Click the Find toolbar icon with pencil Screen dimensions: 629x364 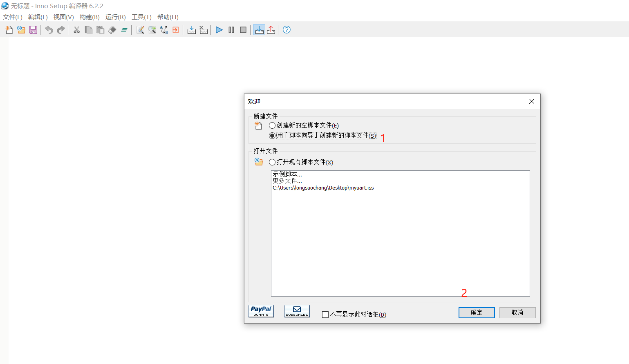[x=140, y=30]
